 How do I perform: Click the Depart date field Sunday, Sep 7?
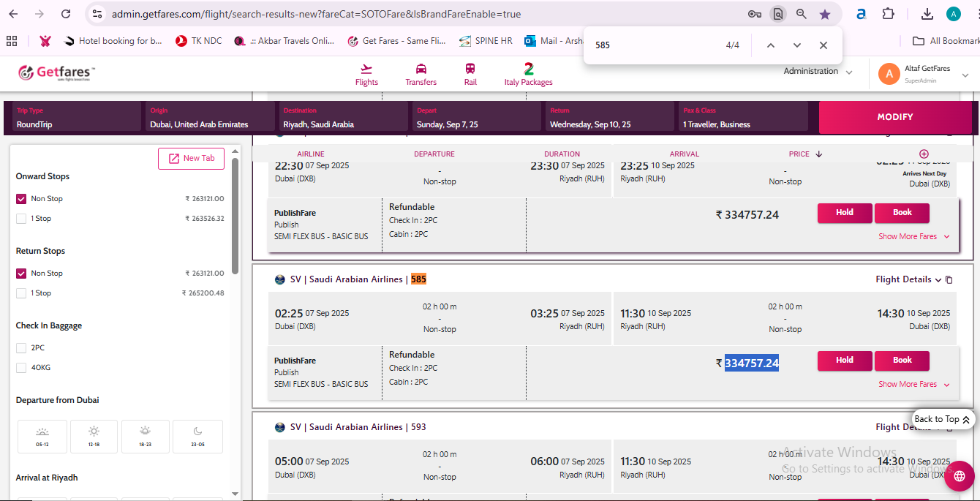click(x=477, y=117)
